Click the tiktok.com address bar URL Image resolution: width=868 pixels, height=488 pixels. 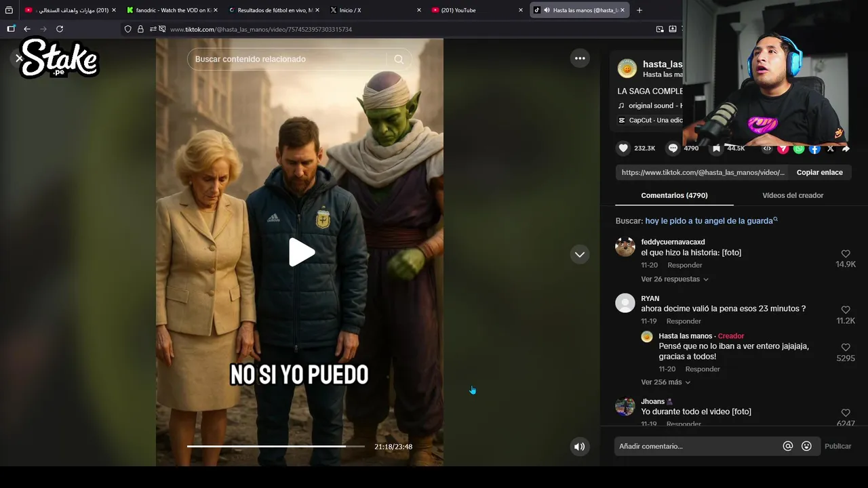[x=261, y=29]
